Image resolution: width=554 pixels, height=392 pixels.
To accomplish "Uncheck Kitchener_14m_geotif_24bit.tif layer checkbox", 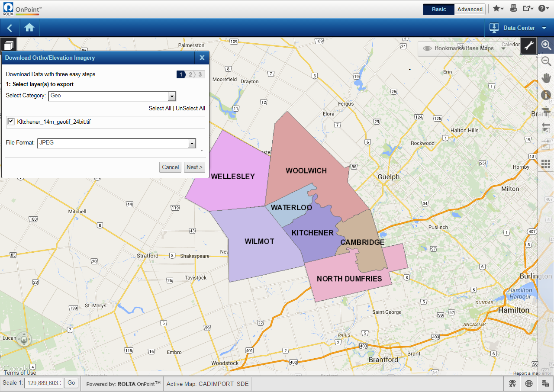I will point(11,122).
